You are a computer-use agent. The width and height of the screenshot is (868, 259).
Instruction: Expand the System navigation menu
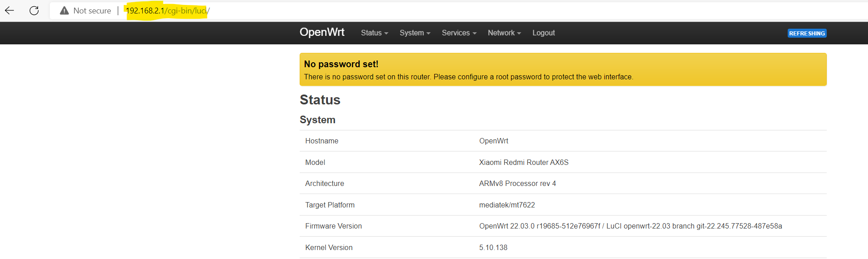point(415,33)
